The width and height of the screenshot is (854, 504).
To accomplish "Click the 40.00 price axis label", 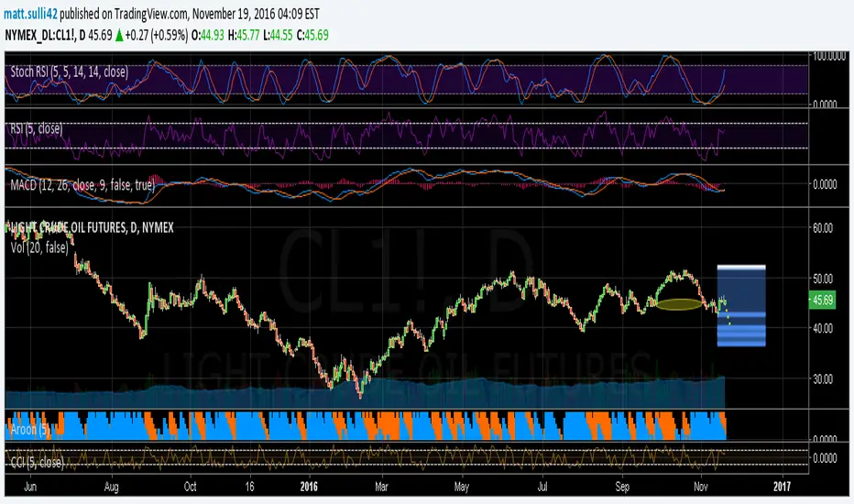I will click(x=823, y=329).
